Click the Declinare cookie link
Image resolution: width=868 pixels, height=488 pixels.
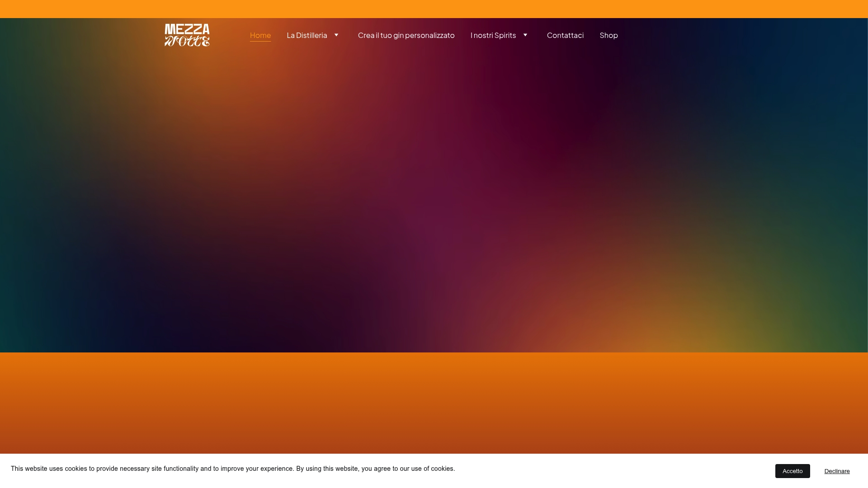837,471
